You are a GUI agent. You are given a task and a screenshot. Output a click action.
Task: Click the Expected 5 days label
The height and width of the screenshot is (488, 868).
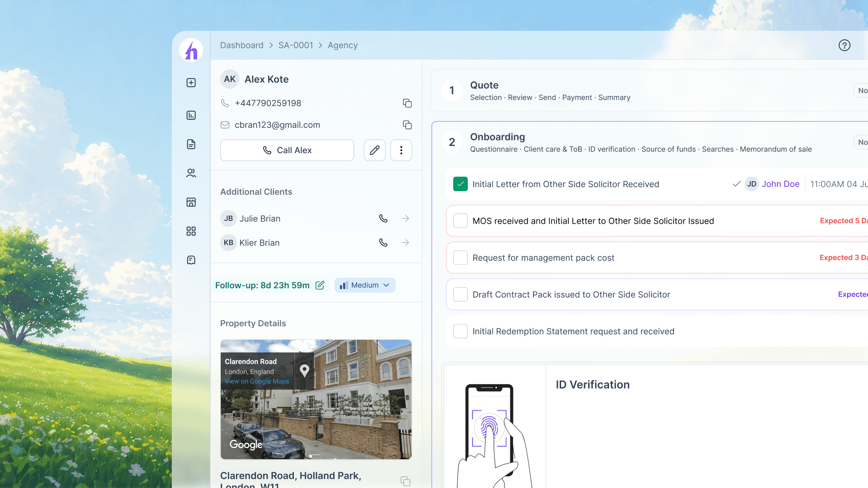[844, 221]
